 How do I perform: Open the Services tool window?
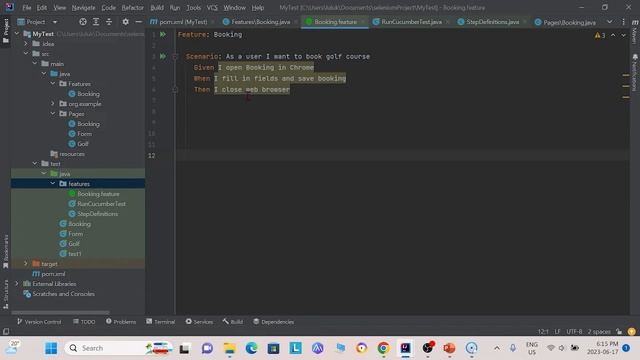199,322
